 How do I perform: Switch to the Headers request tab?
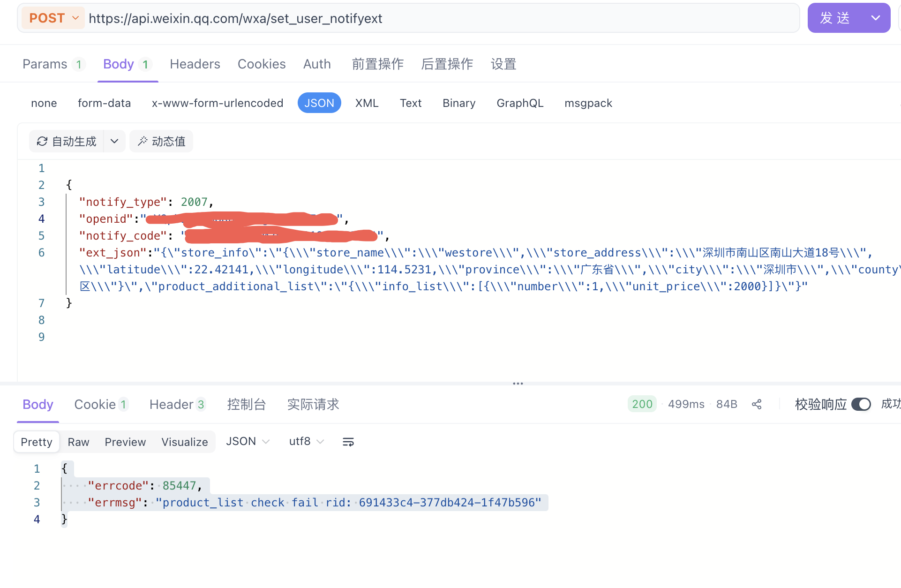pyautogui.click(x=195, y=64)
